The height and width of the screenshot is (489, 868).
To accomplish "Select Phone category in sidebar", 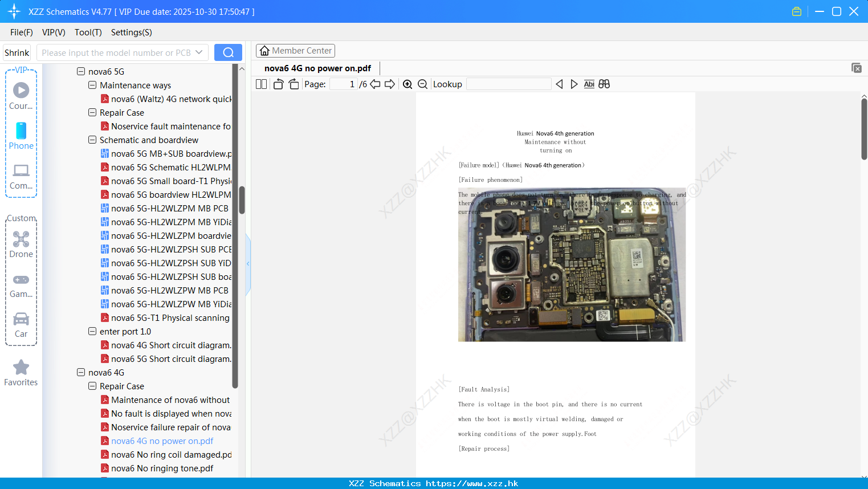I will pos(21,136).
